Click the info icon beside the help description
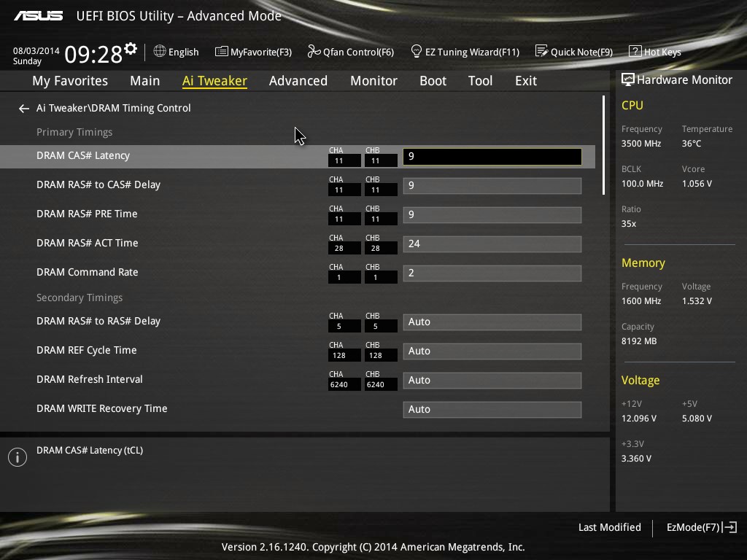 18,457
